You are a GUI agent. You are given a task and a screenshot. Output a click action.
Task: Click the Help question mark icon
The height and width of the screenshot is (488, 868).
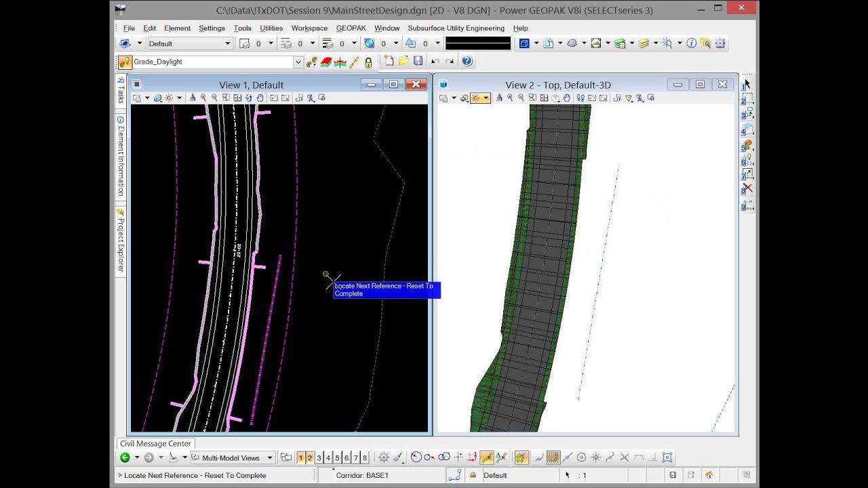tap(467, 61)
